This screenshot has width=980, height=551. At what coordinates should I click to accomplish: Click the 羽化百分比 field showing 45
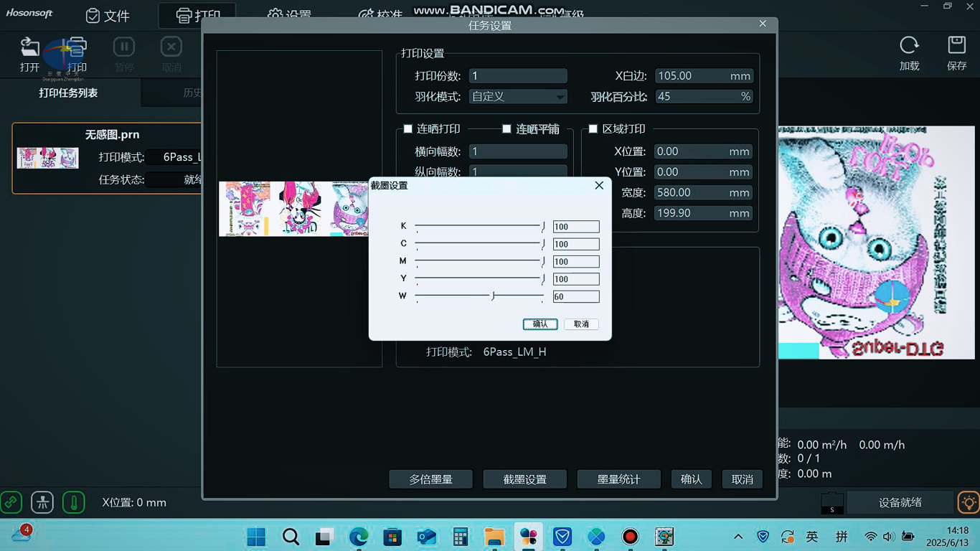coord(704,96)
